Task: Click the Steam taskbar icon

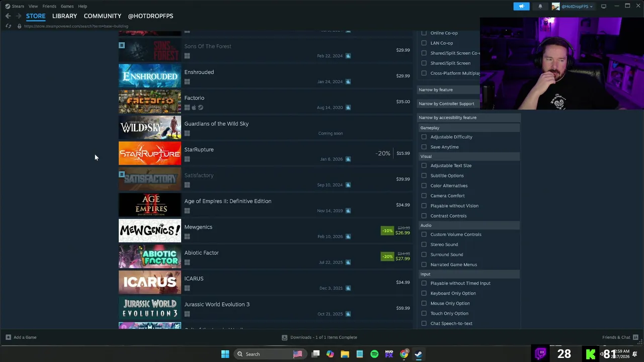Action: pyautogui.click(x=418, y=354)
